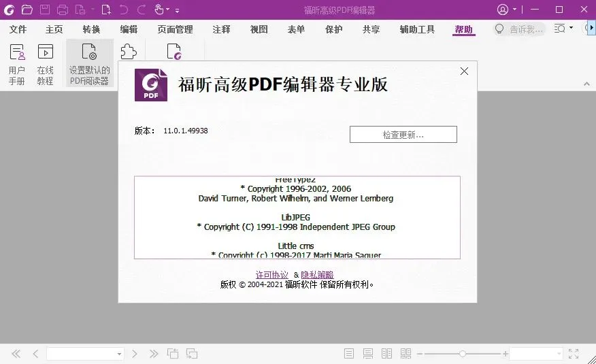Switch to the 表单 tab
This screenshot has height=364, width=596.
(x=296, y=29)
